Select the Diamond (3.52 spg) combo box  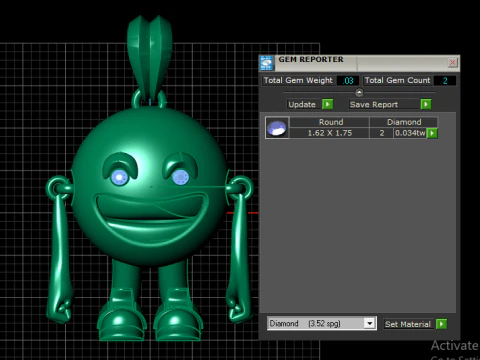point(322,323)
